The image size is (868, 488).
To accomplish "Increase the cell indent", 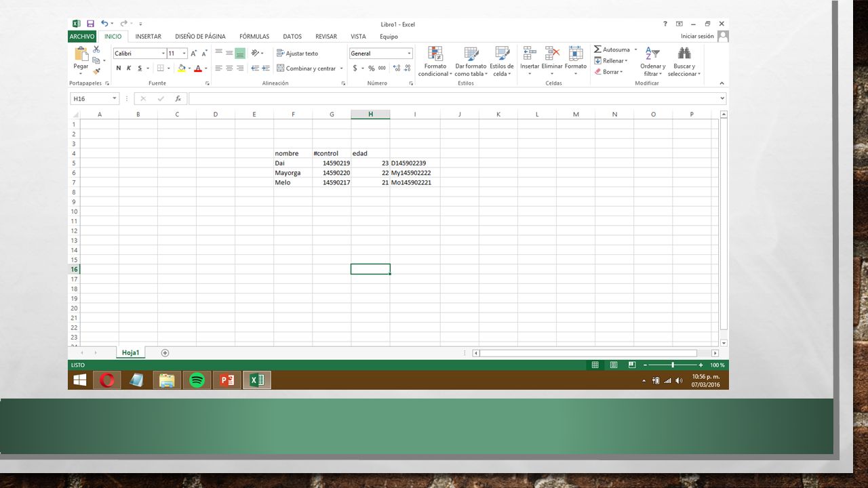I will pos(265,68).
